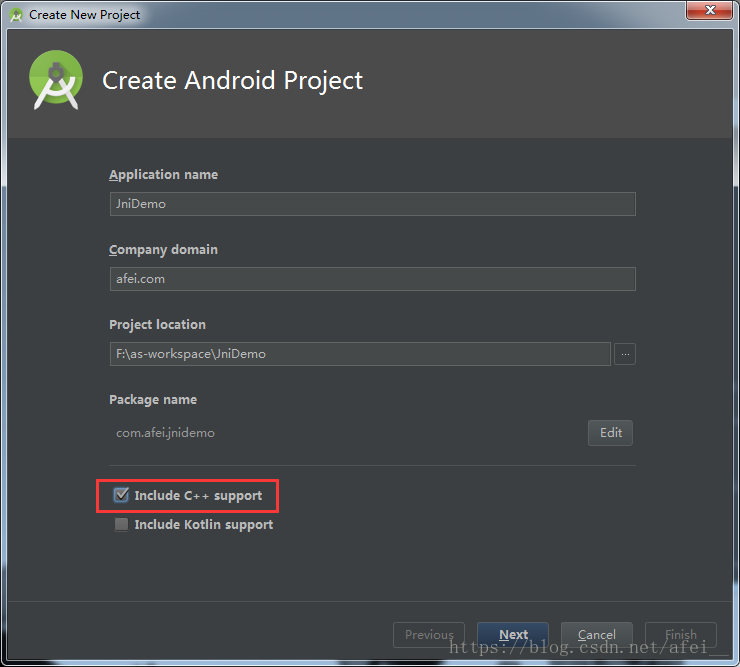Close the Create New Project dialog
The width and height of the screenshot is (740, 667).
coord(710,10)
